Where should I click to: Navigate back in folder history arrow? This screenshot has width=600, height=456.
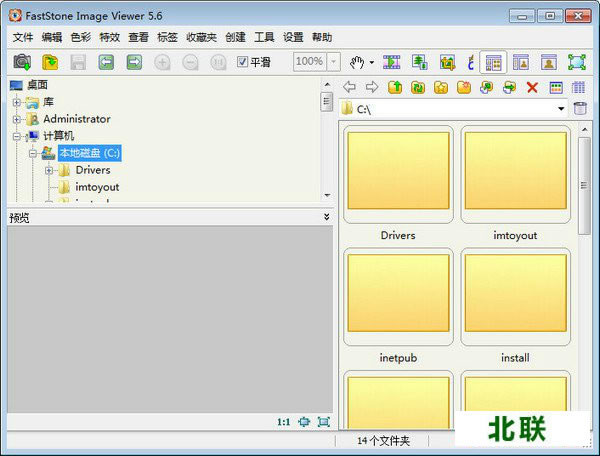tap(349, 87)
